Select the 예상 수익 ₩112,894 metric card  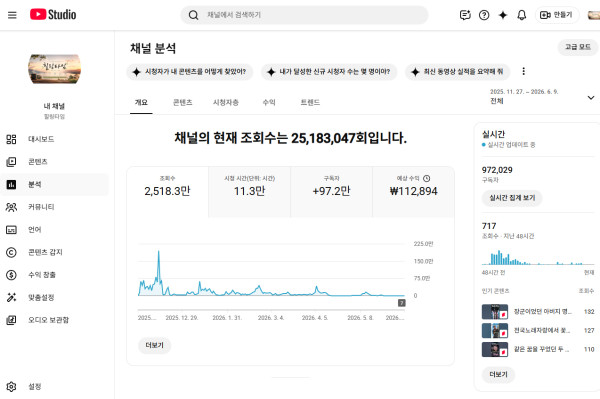tap(414, 192)
